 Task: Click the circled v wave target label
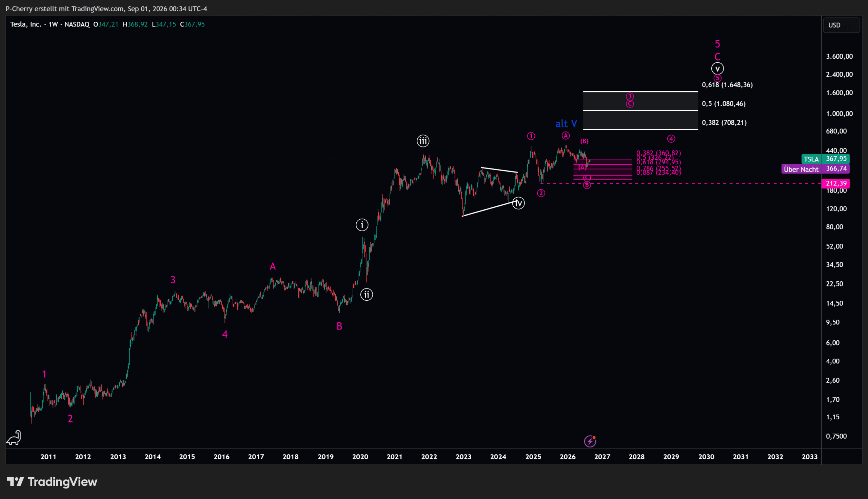717,68
